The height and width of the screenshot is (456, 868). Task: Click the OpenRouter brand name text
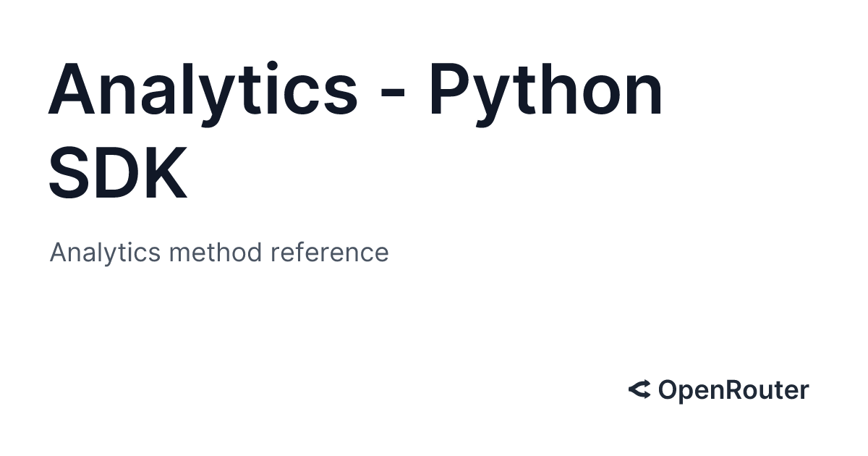click(x=733, y=390)
